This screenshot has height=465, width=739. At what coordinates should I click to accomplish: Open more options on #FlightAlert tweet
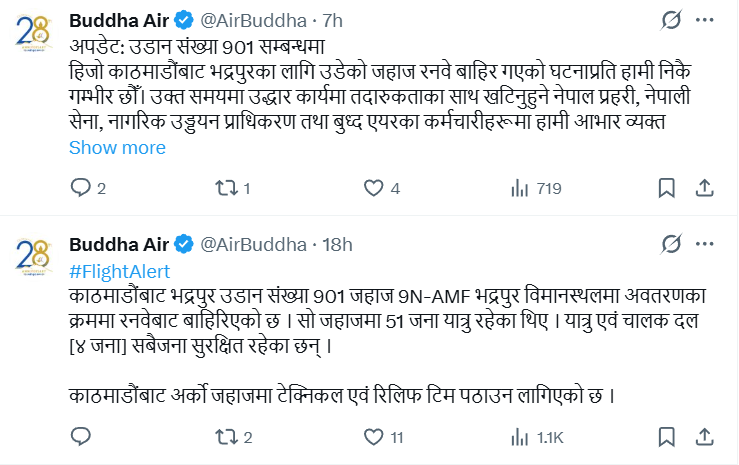711,244
